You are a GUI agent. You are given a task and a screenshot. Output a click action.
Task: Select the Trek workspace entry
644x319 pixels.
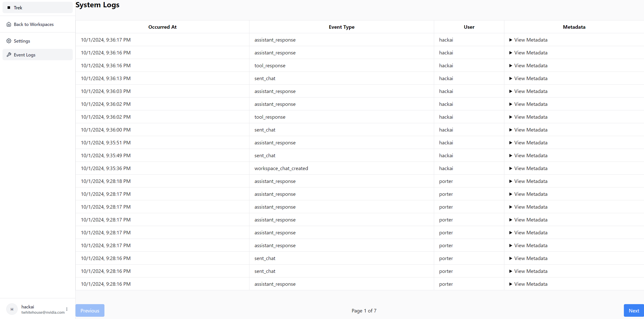[18, 8]
